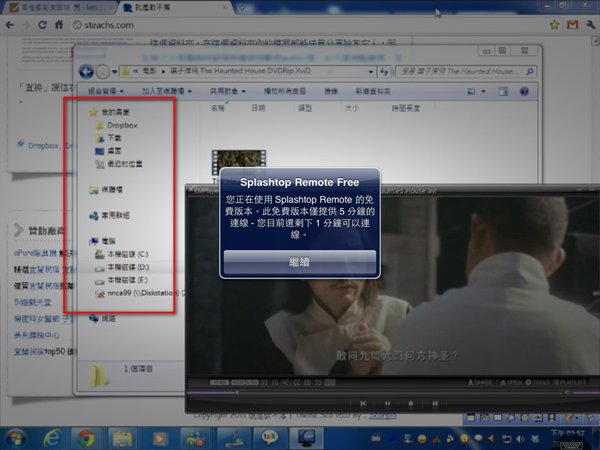600x450 pixels.
Task: Change the Explorer view icon
Action: pos(471,91)
